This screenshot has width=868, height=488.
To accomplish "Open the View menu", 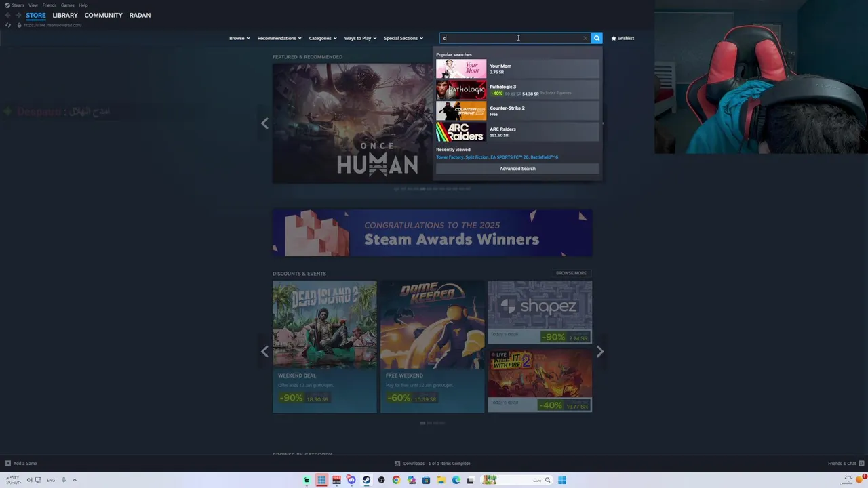I will coord(33,5).
